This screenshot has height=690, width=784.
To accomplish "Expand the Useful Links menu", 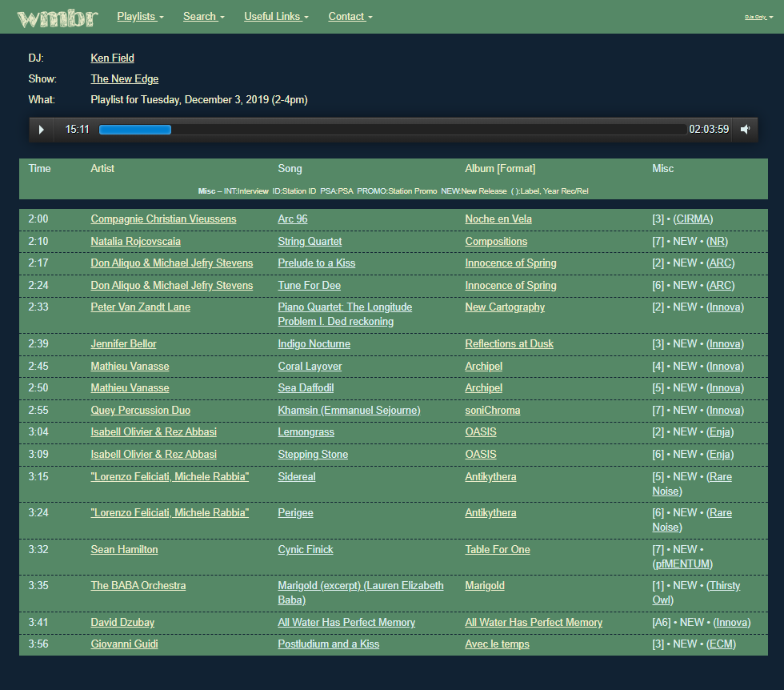I will click(276, 17).
